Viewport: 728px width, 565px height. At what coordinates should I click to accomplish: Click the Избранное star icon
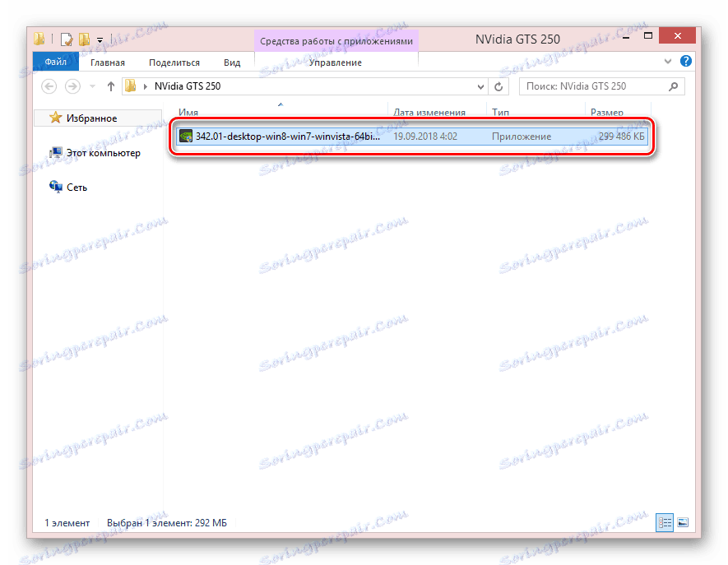pyautogui.click(x=56, y=118)
